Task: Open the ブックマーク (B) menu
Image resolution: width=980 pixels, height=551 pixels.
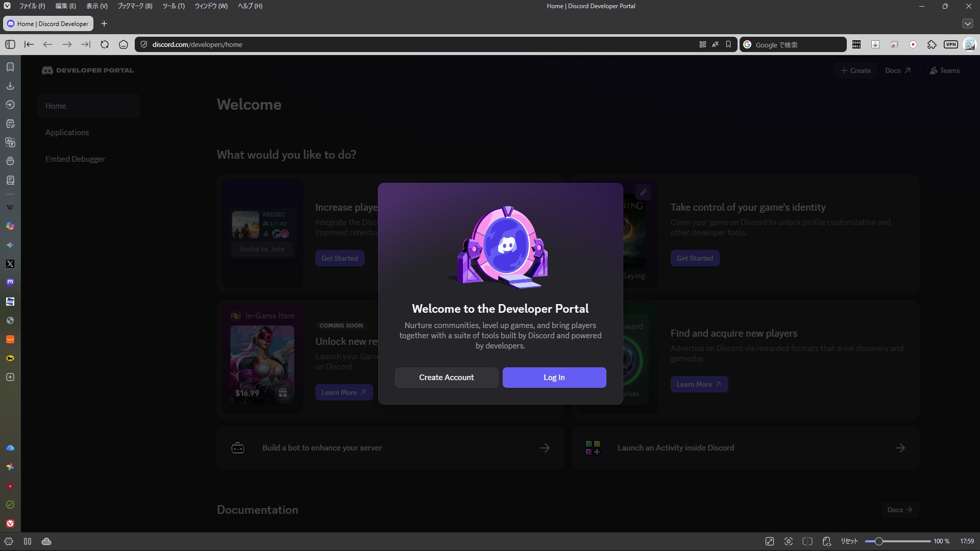Action: pos(135,6)
